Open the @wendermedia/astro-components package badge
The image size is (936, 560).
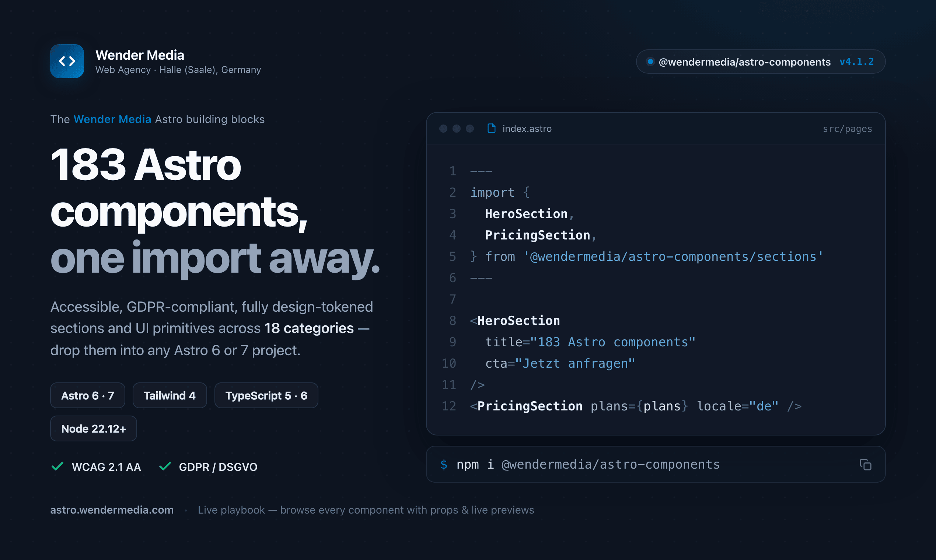761,62
